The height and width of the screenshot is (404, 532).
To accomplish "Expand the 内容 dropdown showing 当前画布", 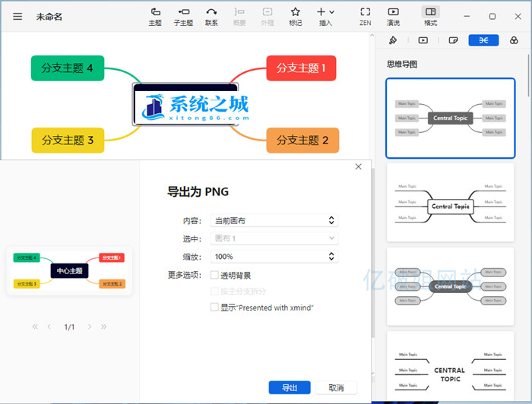I will point(273,220).
